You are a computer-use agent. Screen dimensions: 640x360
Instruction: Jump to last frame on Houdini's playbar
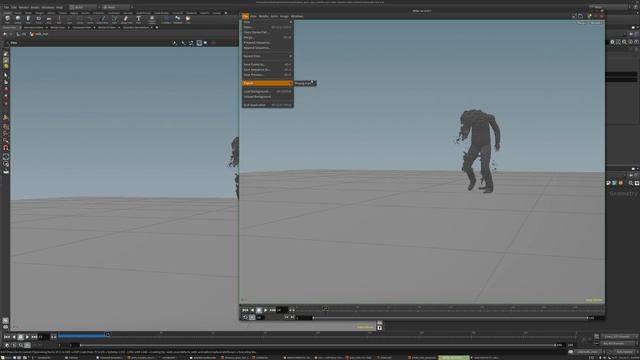[34, 337]
